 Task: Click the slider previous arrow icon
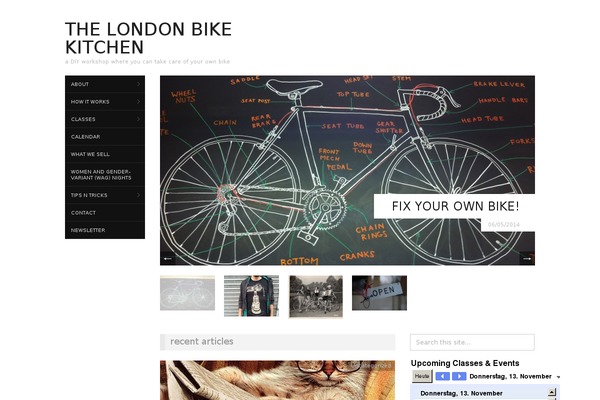(x=168, y=259)
